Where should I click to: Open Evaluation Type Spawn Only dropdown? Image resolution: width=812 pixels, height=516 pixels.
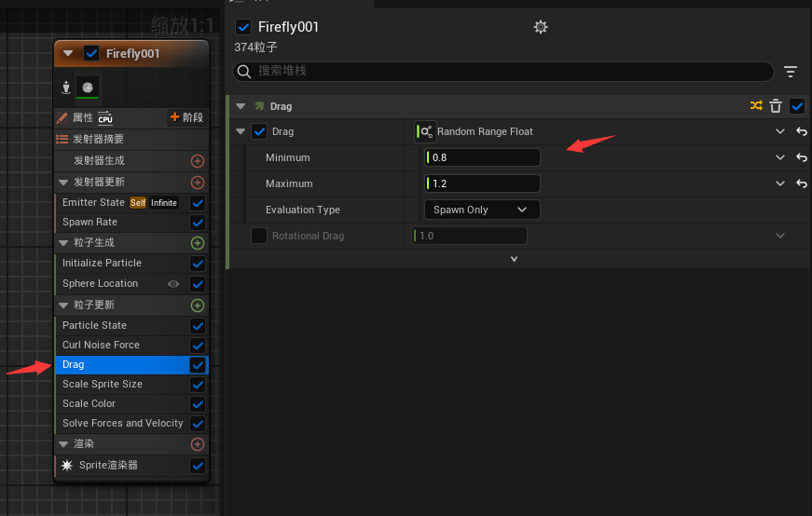pyautogui.click(x=482, y=210)
